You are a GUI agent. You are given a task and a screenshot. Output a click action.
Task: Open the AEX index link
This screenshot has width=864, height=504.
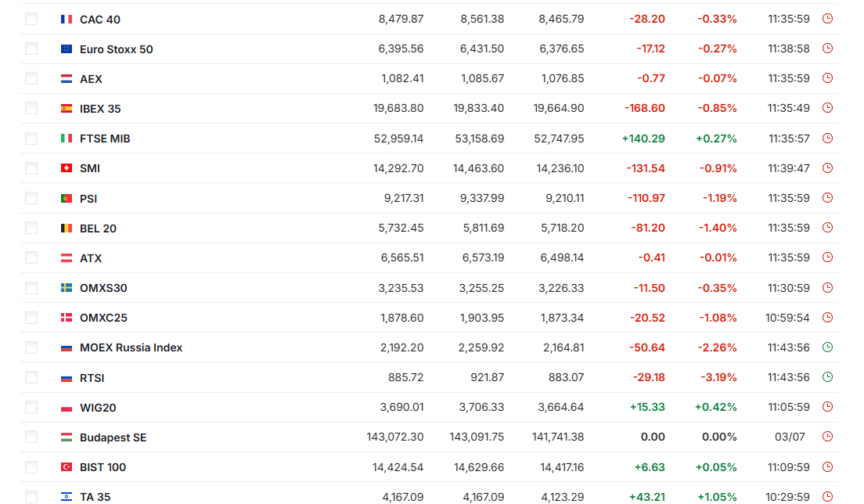[x=91, y=79]
